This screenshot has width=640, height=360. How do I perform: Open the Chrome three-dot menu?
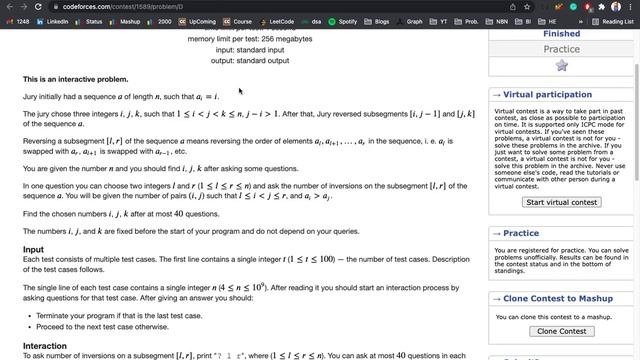click(x=631, y=7)
